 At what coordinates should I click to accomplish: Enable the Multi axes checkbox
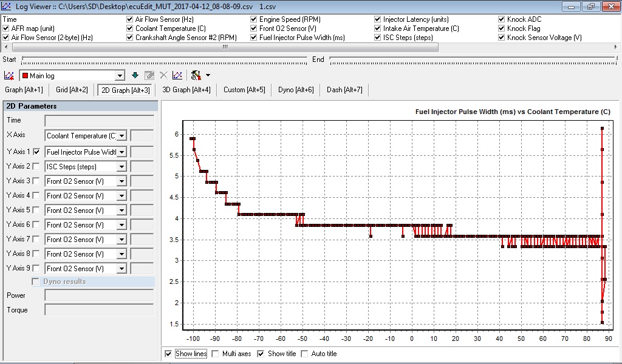pos(216,354)
